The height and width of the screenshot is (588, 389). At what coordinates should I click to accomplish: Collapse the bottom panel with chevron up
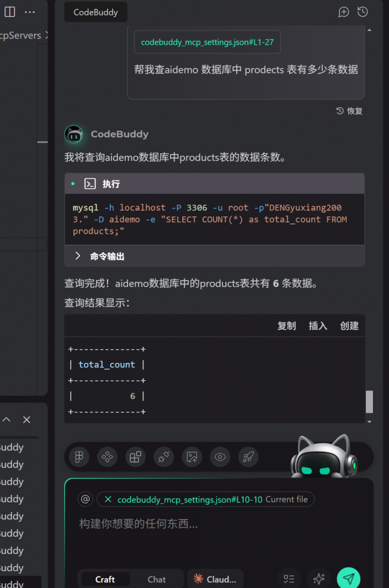[x=7, y=420]
